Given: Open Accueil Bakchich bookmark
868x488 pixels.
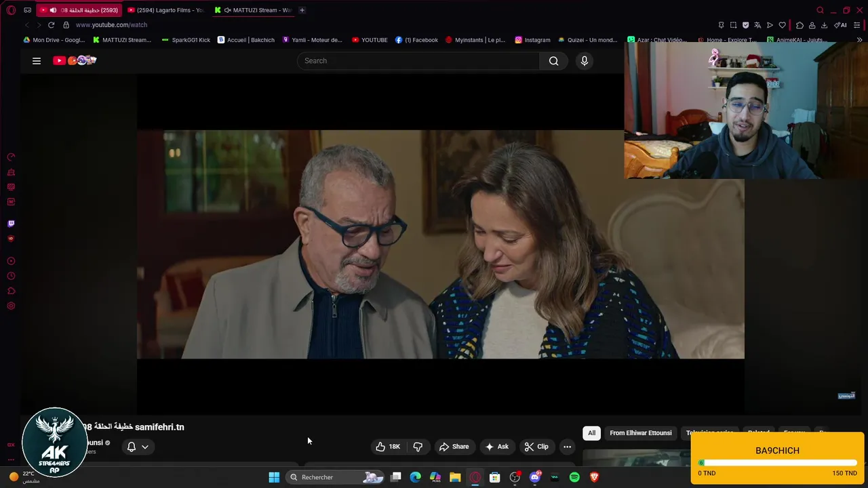Looking at the screenshot, I should coord(246,40).
